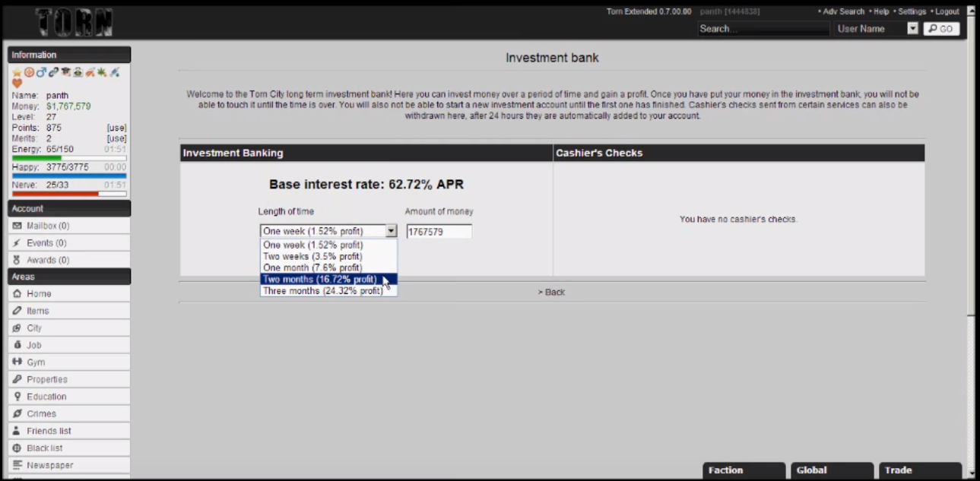Click the Amount of money field

coord(439,232)
